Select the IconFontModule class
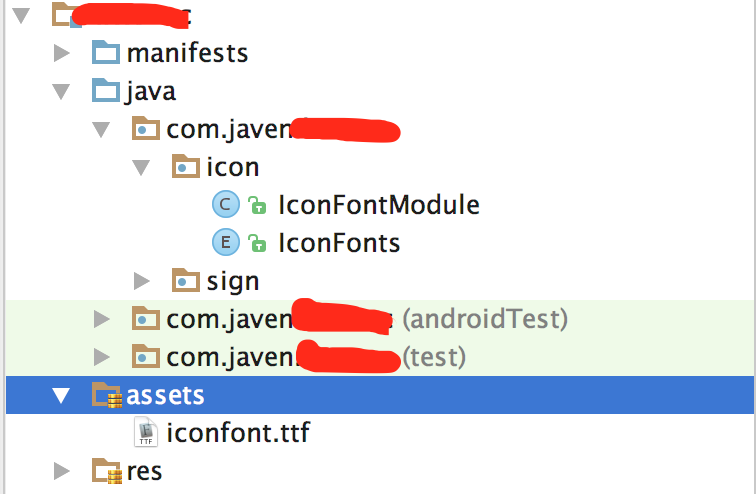This screenshot has width=756, height=494. click(379, 205)
